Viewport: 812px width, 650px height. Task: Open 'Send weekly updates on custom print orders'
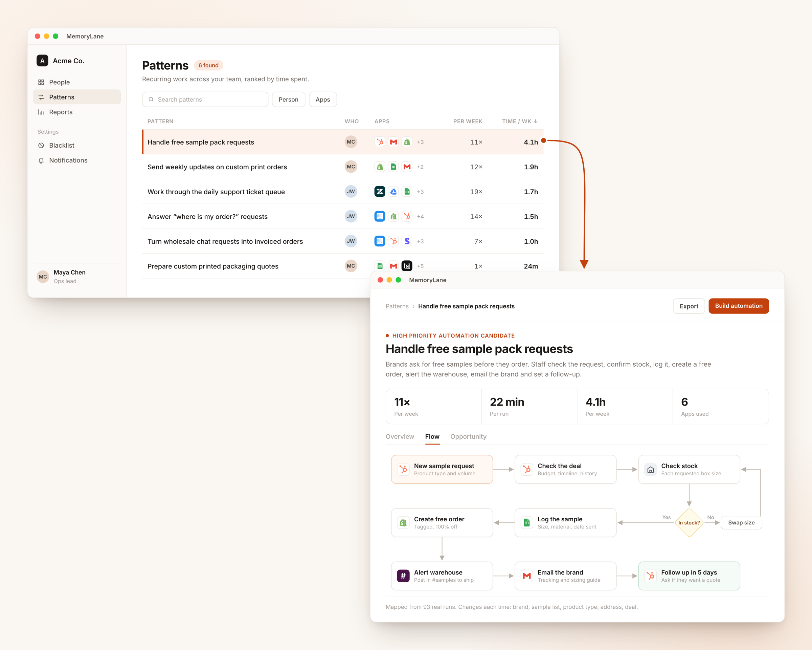click(x=343, y=167)
